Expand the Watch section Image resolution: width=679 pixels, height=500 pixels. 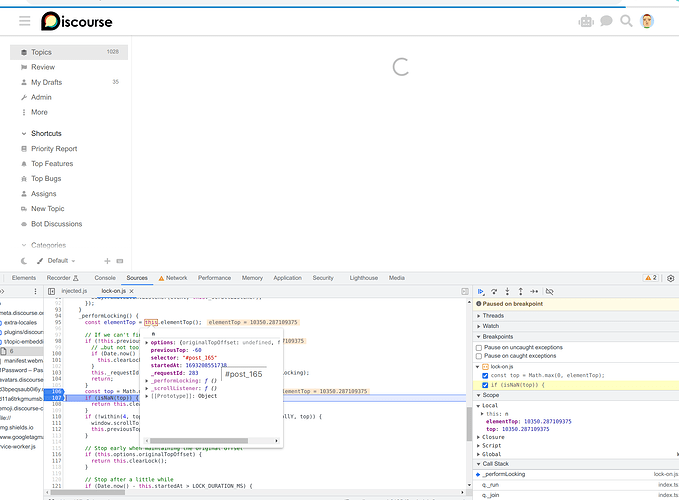(491, 326)
